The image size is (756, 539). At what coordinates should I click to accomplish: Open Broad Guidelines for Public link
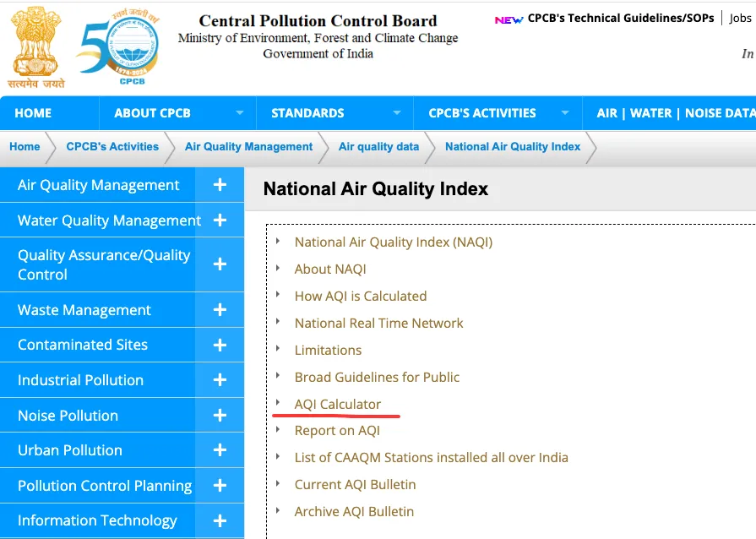coord(377,377)
